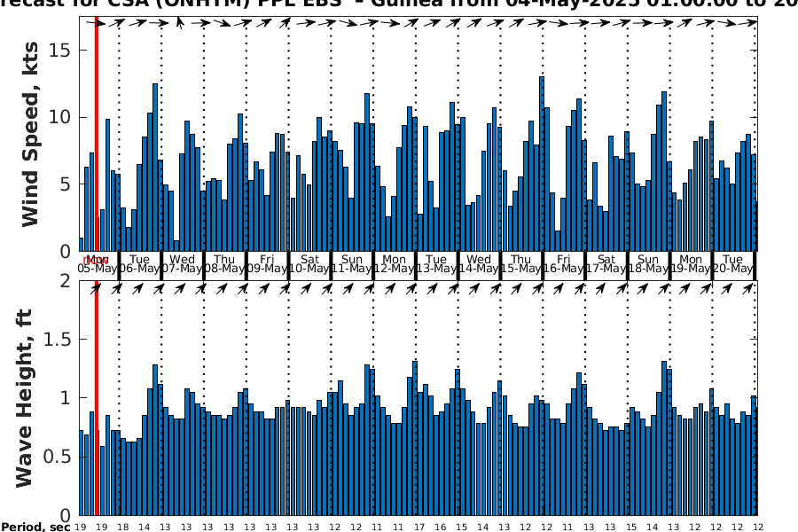The width and height of the screenshot is (798, 532).
Task: Select the 'Sun 18-May' date label
Action: pos(648,263)
